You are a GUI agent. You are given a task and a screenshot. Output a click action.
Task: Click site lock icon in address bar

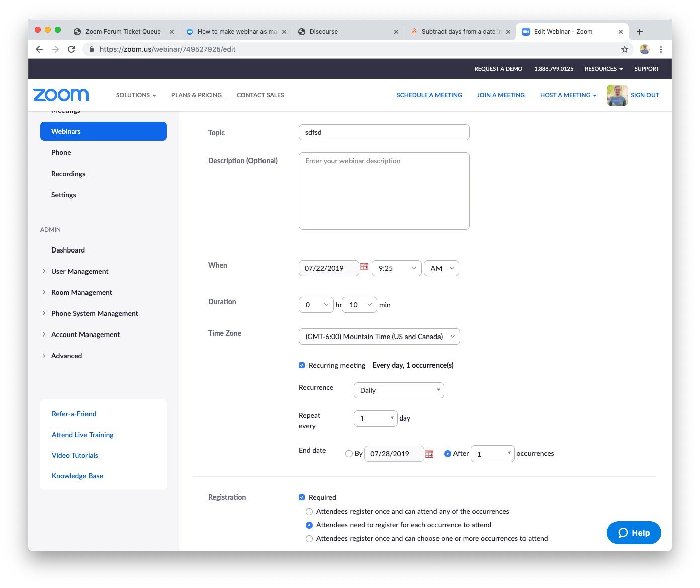point(92,49)
